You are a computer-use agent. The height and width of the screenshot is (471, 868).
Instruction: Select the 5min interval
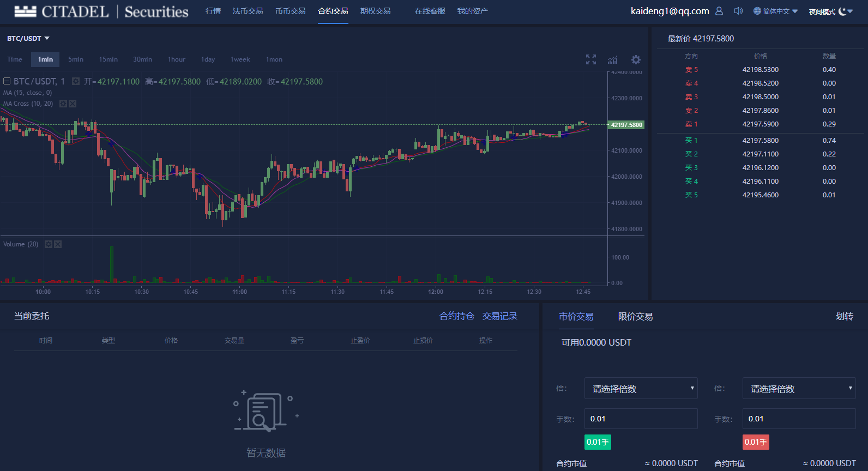[76, 59]
